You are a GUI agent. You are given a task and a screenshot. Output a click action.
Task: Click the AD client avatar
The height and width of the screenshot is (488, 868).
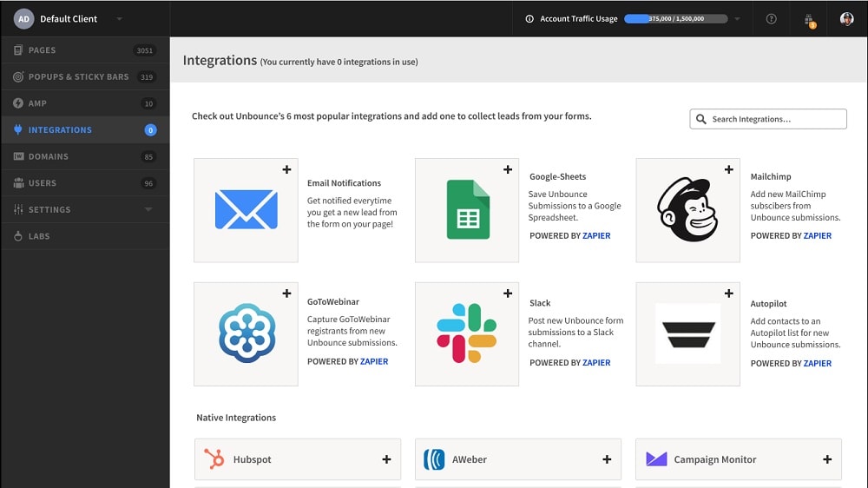[23, 19]
